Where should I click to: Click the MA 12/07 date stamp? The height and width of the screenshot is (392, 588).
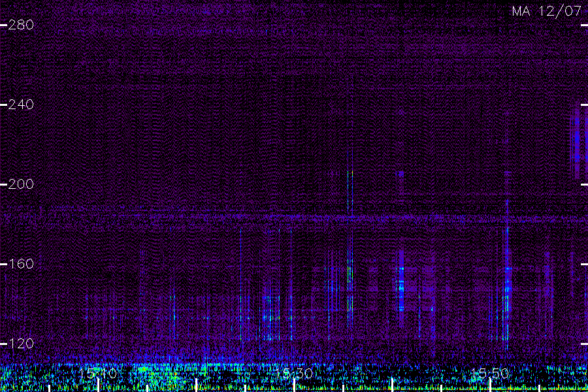547,11
